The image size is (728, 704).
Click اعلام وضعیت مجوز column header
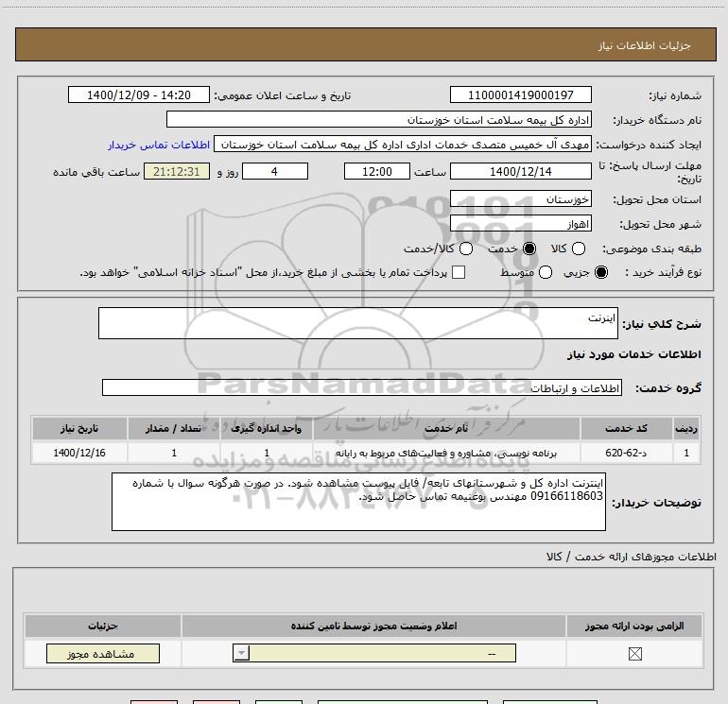pos(373,626)
